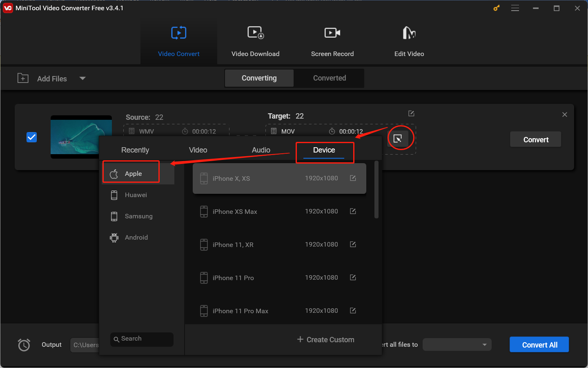The image size is (588, 368).
Task: Open the Edit Video module
Action: point(409,41)
